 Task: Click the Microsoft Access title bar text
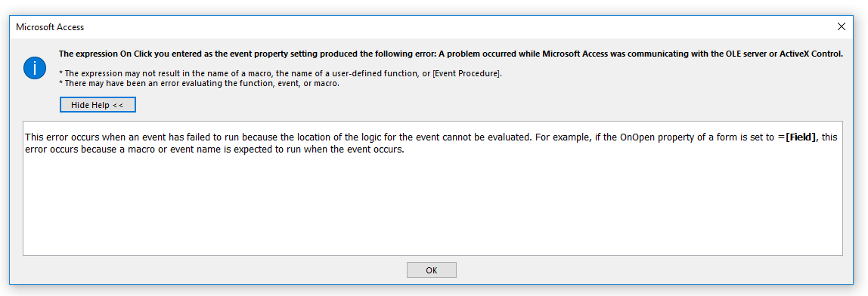(50, 26)
